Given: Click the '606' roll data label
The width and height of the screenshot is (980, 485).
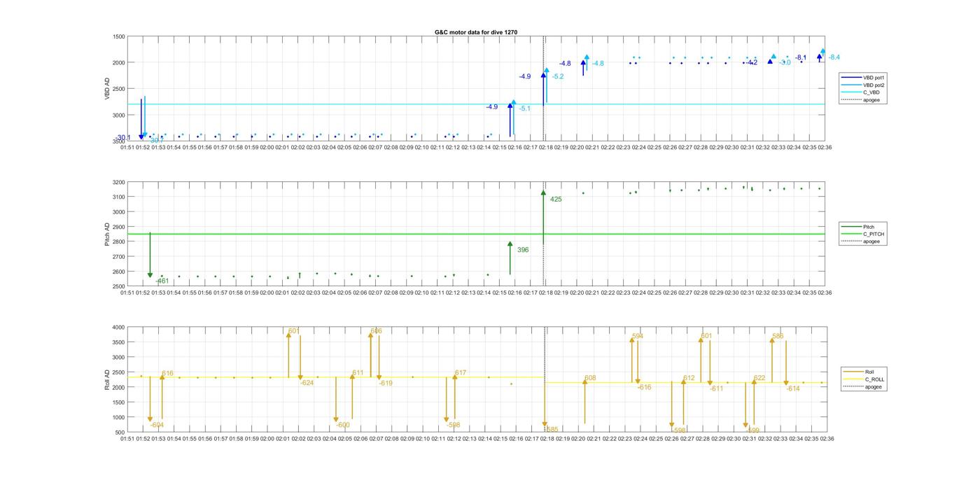Looking at the screenshot, I should [376, 332].
